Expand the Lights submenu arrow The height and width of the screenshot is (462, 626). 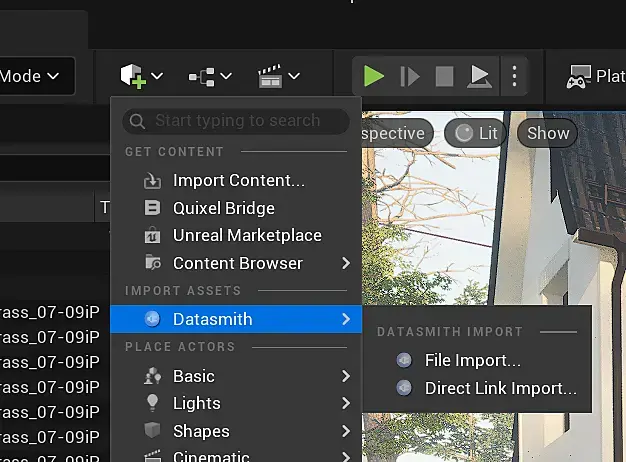pos(346,403)
